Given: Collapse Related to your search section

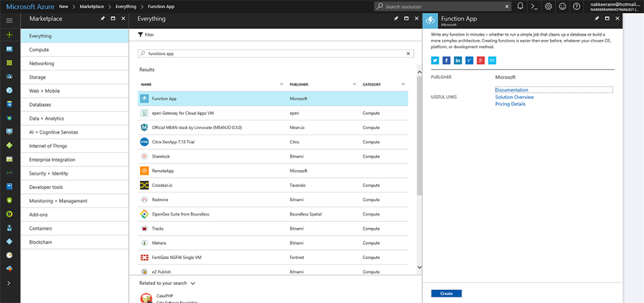Looking at the screenshot, I should 193,283.
